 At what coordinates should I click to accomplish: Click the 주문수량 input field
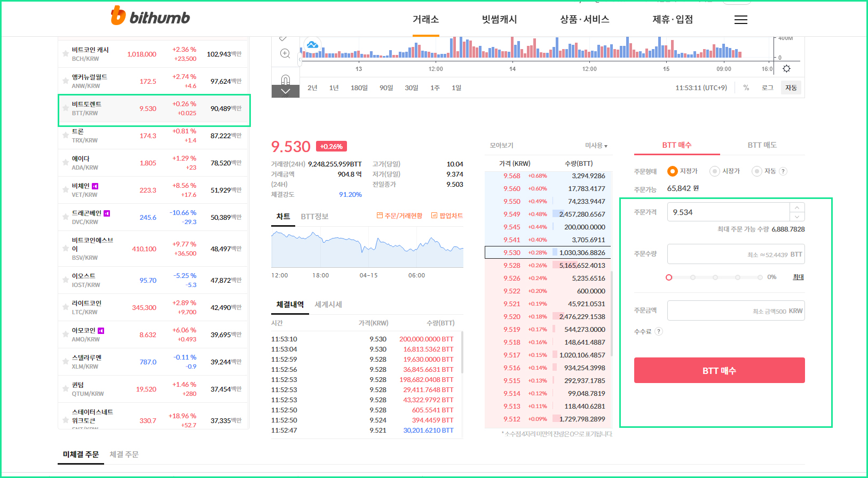[x=736, y=254]
